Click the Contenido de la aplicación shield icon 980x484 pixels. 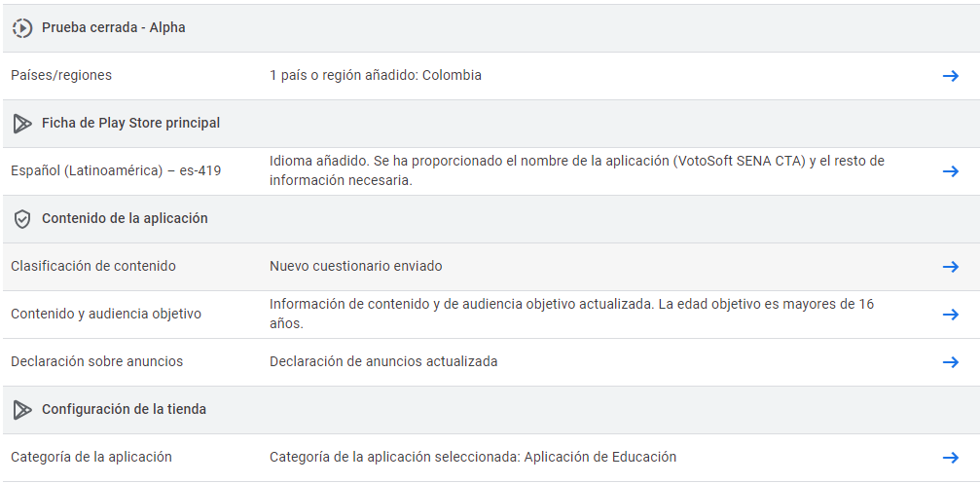(22, 219)
